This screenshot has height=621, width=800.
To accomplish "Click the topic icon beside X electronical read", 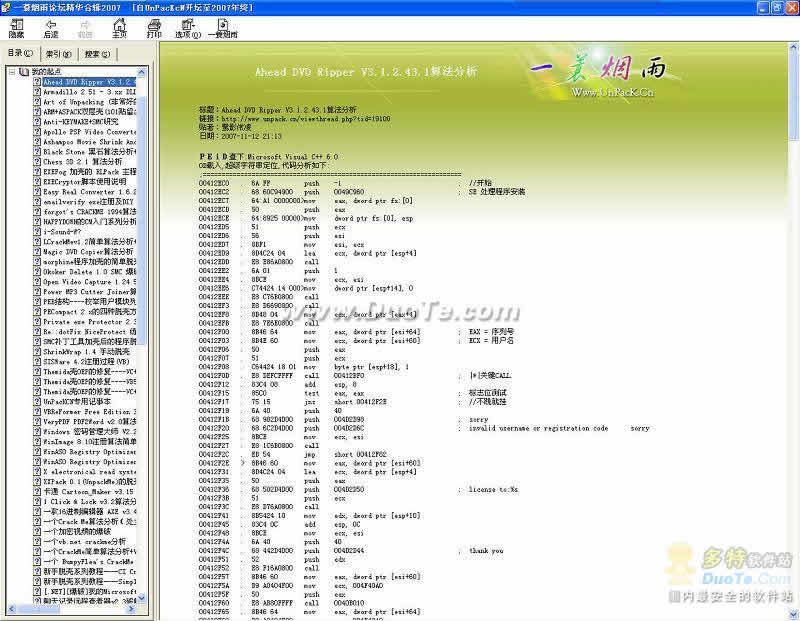I will click(x=37, y=471).
